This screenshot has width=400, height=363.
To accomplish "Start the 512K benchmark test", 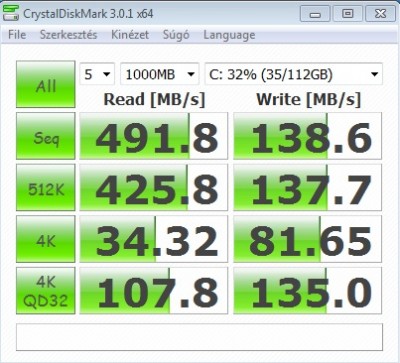I will click(x=46, y=187).
